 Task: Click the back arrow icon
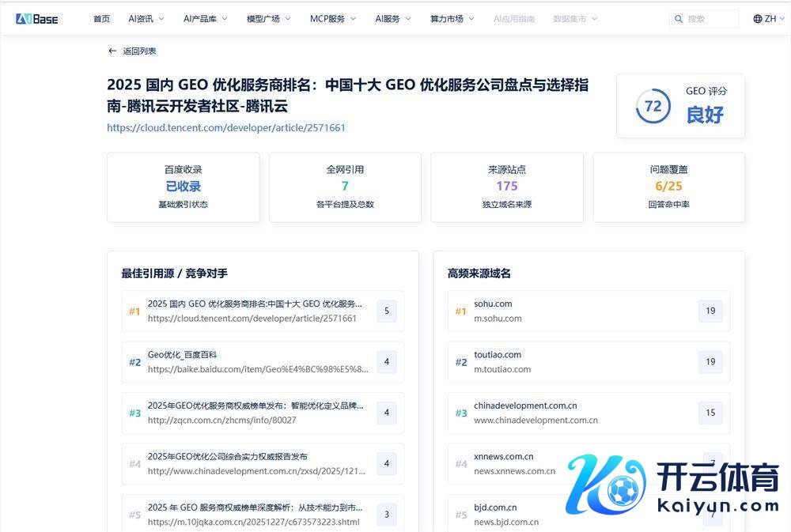tap(112, 51)
